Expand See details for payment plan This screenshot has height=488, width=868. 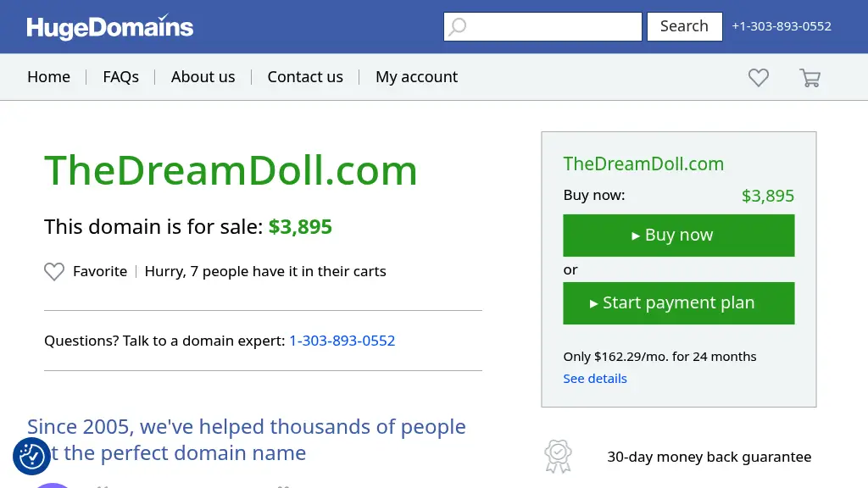595,379
